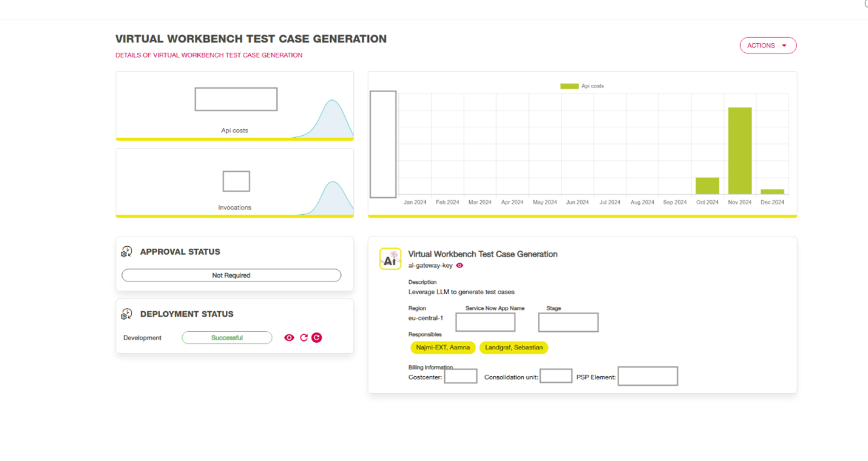The image size is (868, 461).
Task: Click the gear-clock icon beside Approval Status
Action: (x=127, y=251)
